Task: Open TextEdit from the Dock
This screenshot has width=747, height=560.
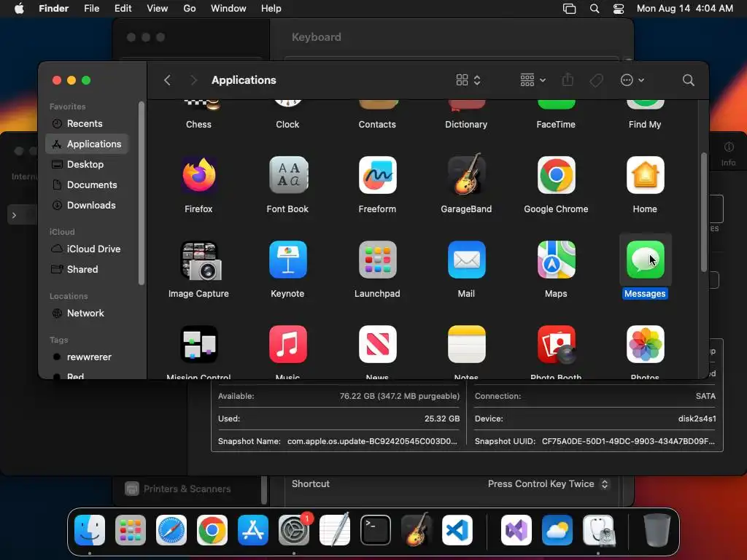Action: [334, 530]
